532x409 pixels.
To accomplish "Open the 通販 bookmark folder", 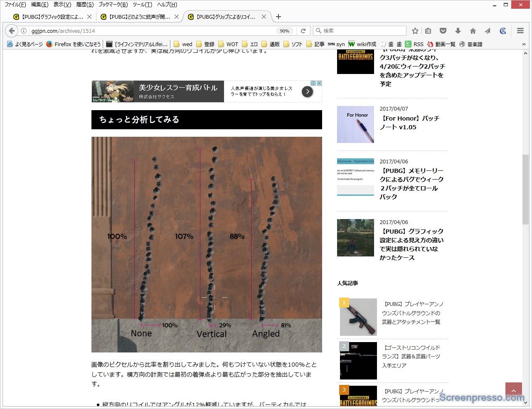I will coord(270,44).
